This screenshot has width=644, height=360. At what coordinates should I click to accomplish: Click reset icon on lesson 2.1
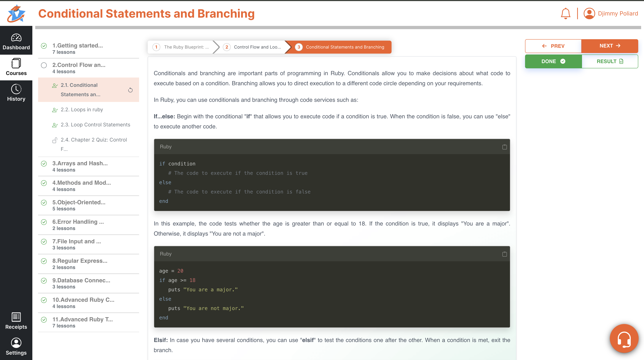click(x=130, y=90)
